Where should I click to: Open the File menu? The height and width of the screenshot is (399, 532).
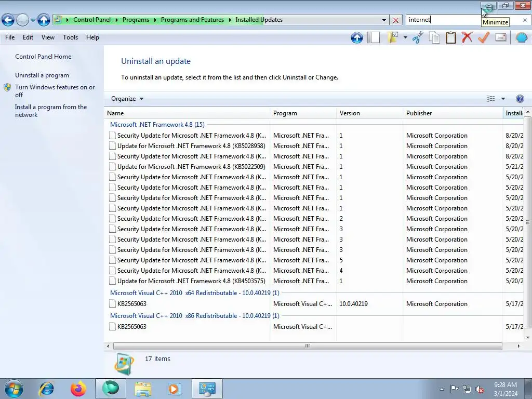(x=10, y=37)
